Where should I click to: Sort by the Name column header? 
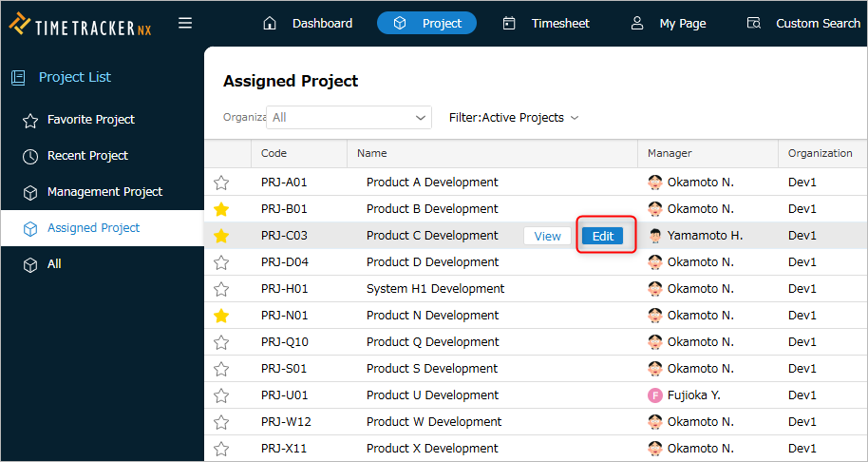492,153
